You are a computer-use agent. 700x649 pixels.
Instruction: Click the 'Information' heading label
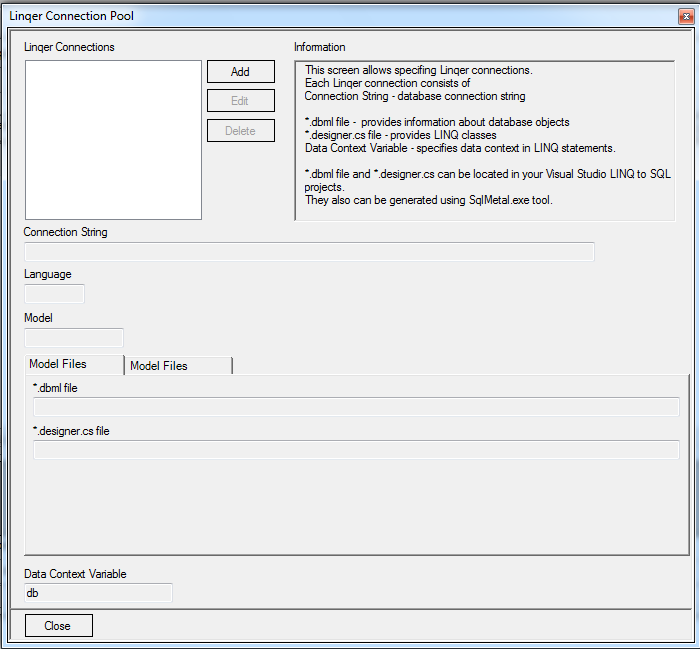coord(320,47)
